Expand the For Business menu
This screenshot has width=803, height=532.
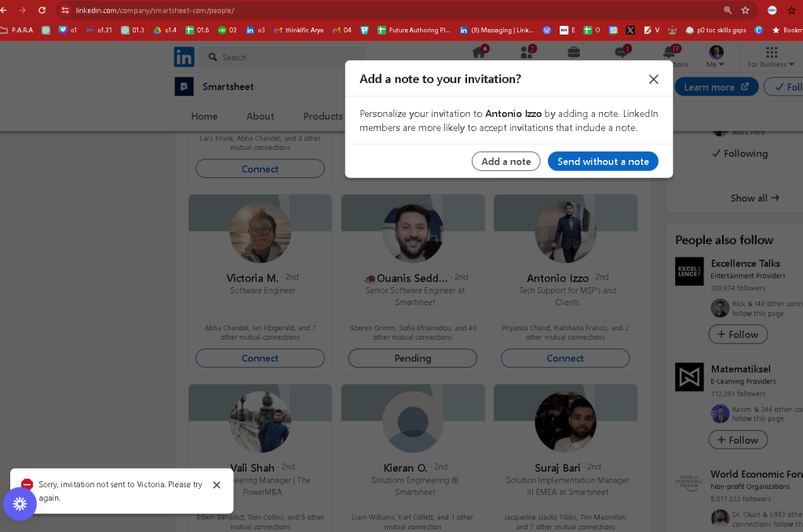point(772,56)
